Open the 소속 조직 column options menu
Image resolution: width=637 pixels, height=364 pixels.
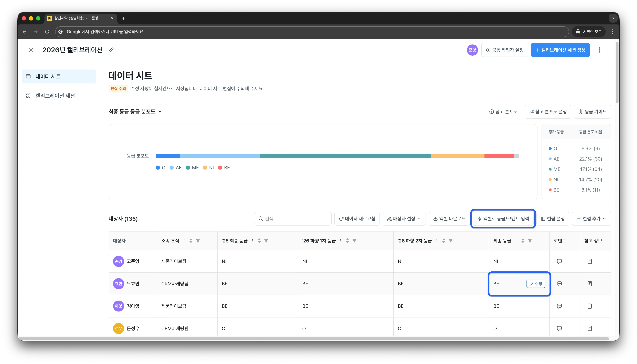tap(184, 241)
